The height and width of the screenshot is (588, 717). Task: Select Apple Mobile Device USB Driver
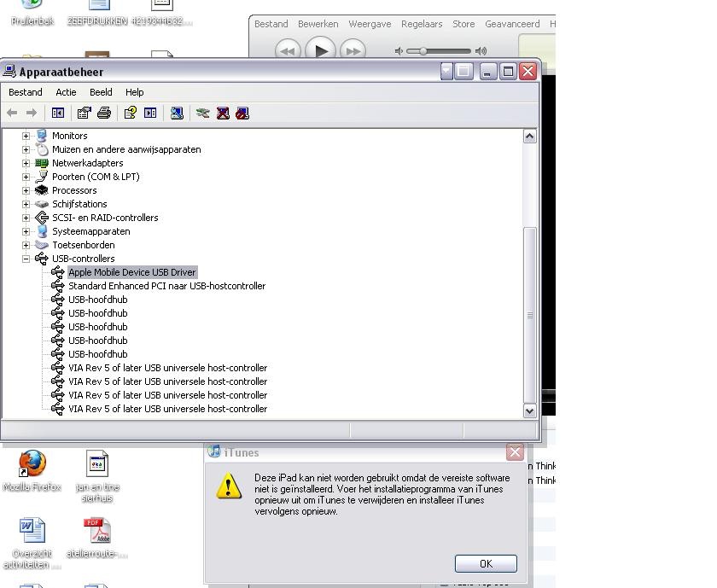click(x=132, y=272)
